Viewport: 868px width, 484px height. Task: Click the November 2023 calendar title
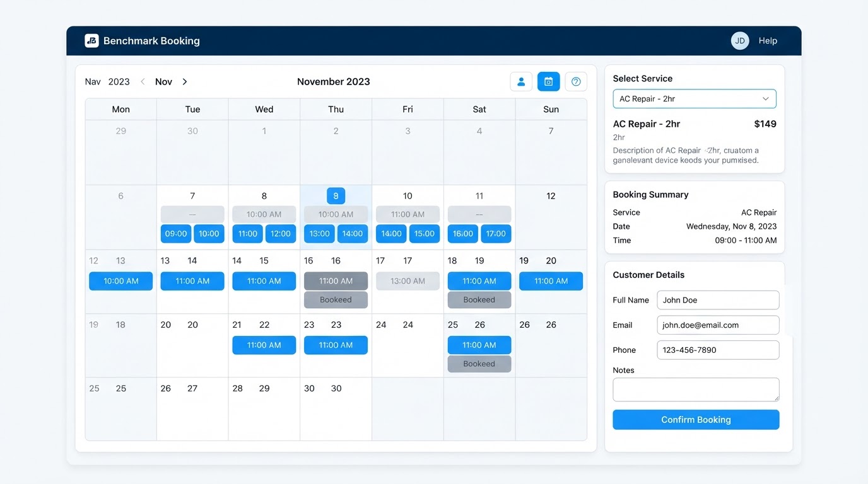click(x=334, y=82)
